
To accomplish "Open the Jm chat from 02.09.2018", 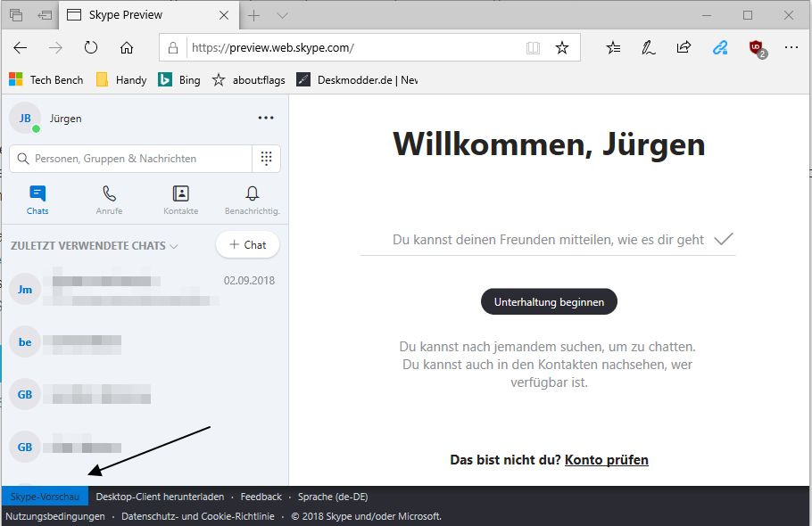I will [145, 289].
